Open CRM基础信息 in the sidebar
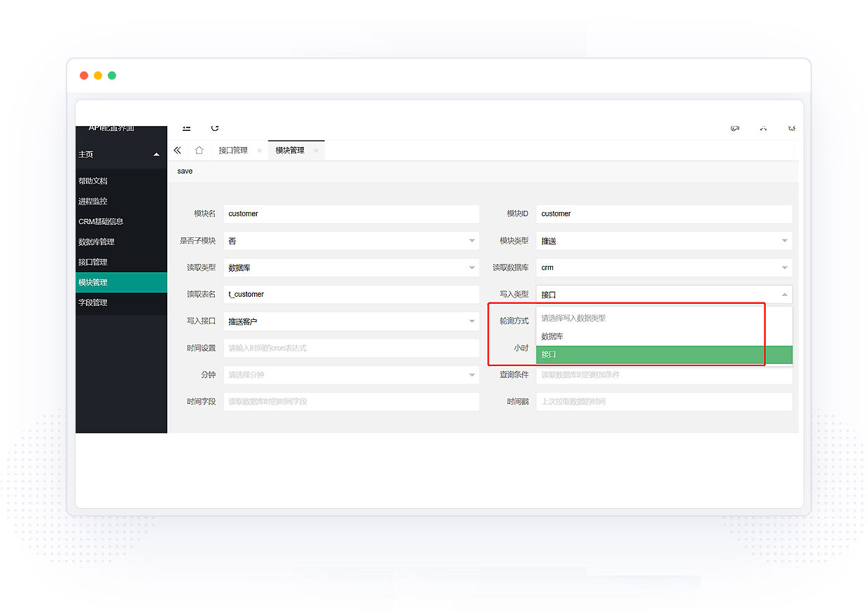 121,221
